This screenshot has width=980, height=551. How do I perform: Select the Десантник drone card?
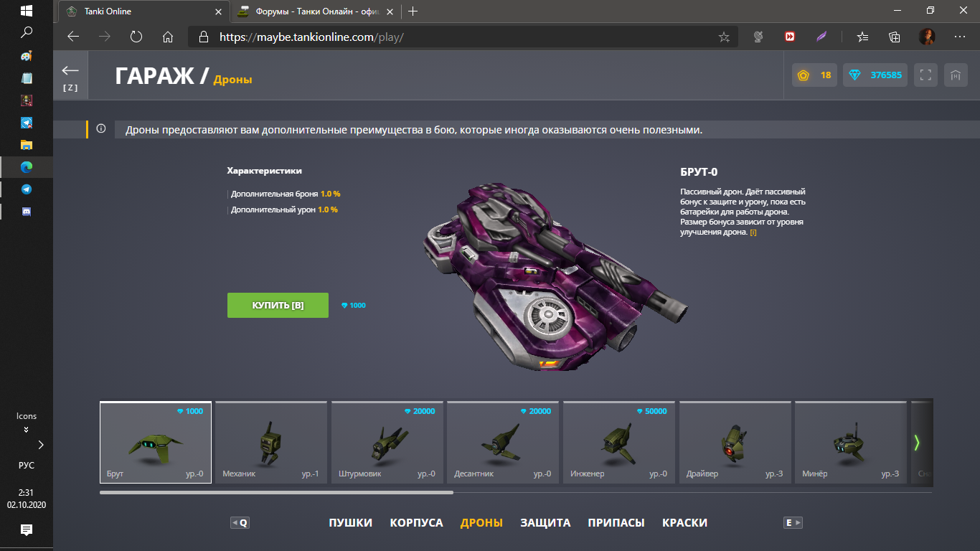(x=503, y=443)
